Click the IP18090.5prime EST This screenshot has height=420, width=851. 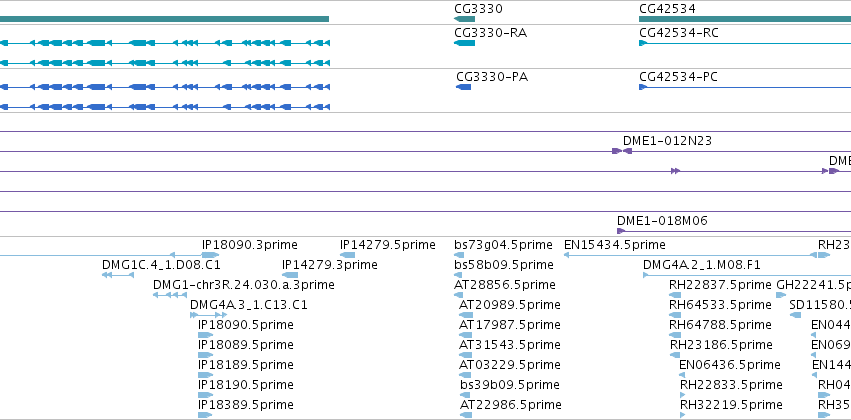click(x=206, y=335)
